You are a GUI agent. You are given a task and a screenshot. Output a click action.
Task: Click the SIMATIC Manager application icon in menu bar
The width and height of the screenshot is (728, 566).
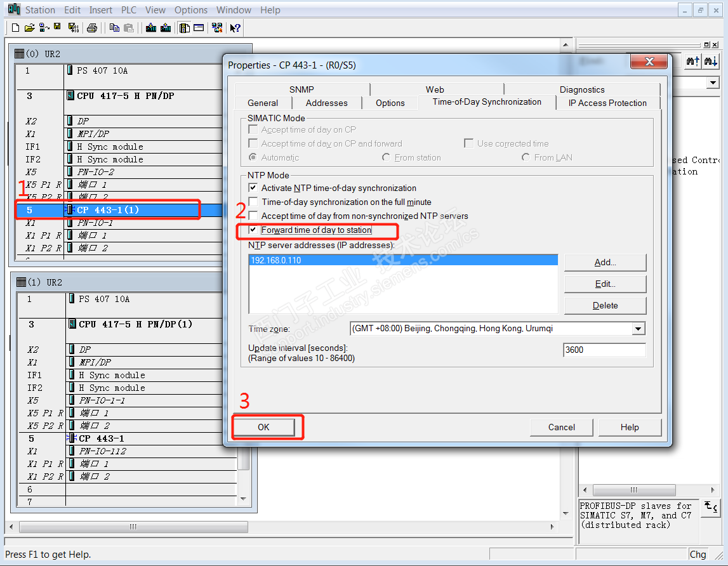14,10
